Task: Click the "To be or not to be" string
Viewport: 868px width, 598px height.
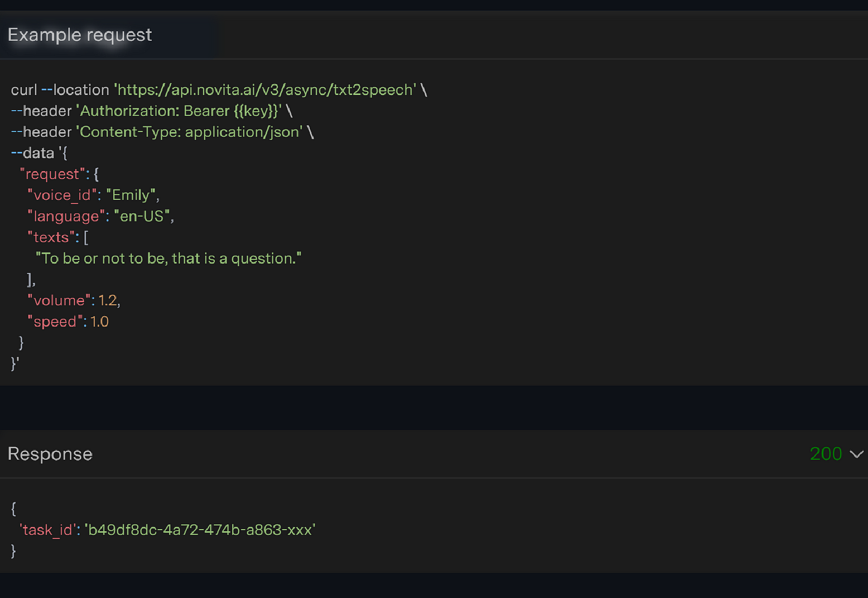Action: pos(168,259)
